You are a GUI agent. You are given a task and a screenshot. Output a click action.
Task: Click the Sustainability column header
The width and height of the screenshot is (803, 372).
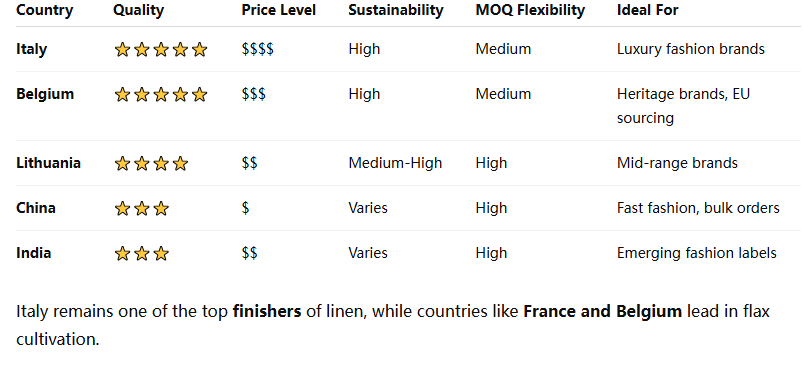click(x=396, y=10)
